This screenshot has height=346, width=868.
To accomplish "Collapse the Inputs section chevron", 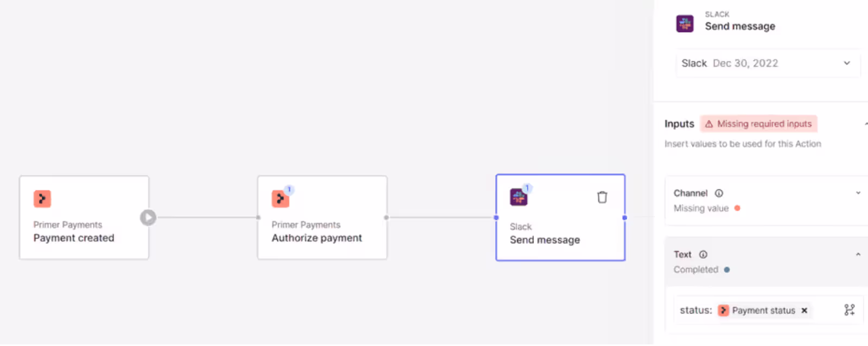I will coord(866,124).
